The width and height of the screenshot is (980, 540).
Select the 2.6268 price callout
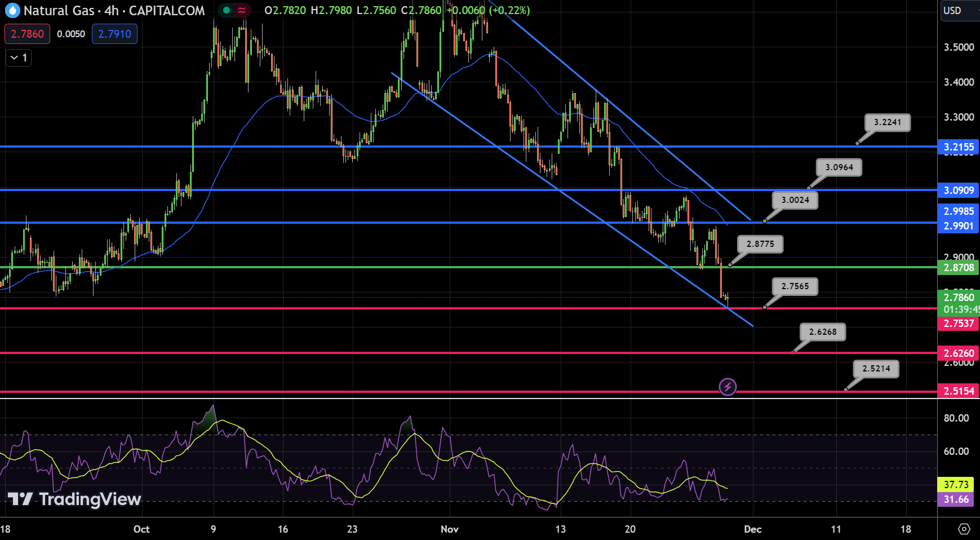823,332
